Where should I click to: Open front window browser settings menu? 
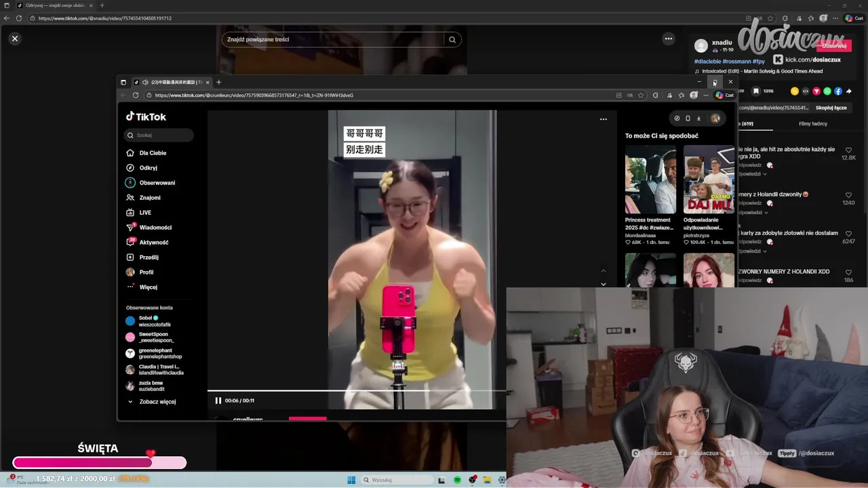706,96
